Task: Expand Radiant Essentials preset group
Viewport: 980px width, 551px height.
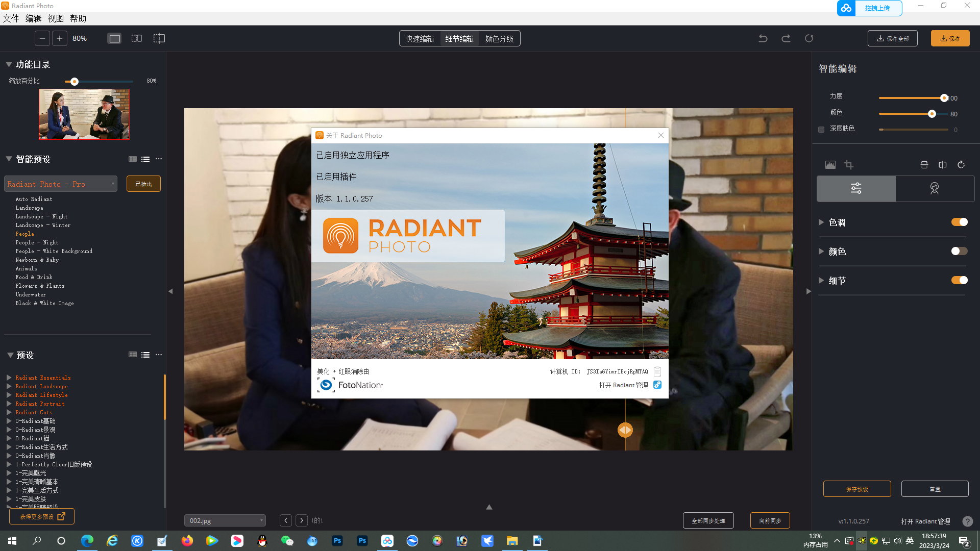Action: coord(9,378)
